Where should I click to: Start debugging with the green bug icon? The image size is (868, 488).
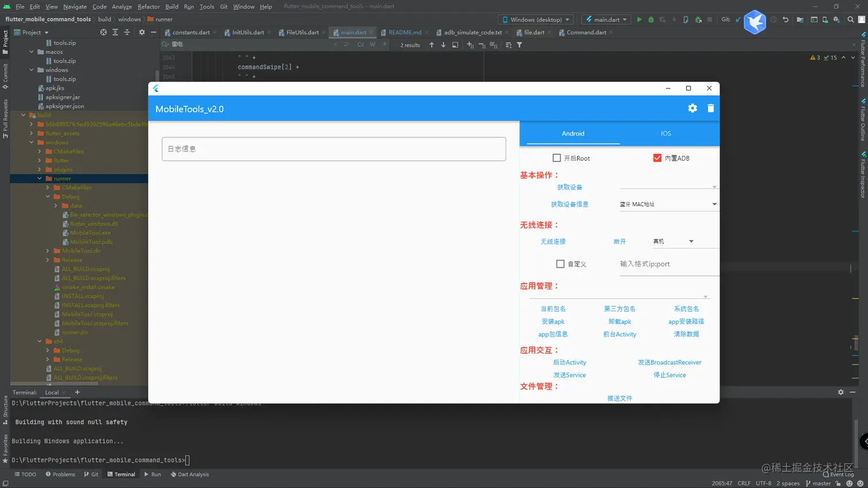(651, 20)
